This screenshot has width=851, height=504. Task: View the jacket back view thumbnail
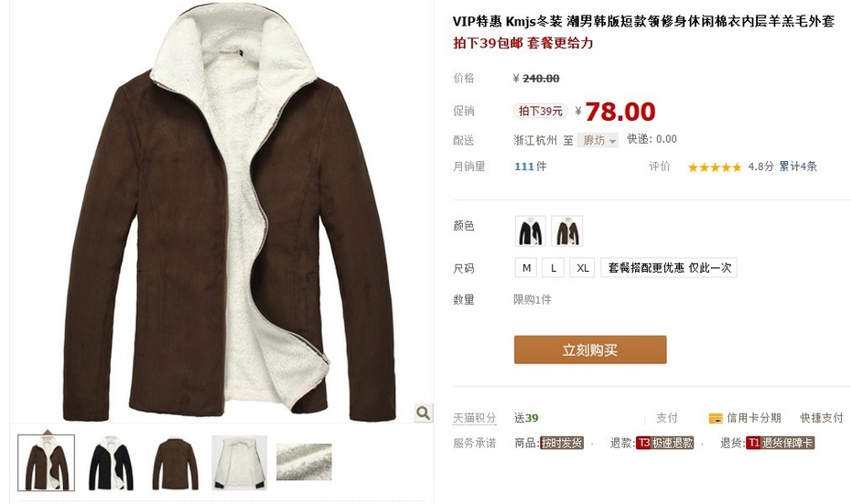(175, 463)
